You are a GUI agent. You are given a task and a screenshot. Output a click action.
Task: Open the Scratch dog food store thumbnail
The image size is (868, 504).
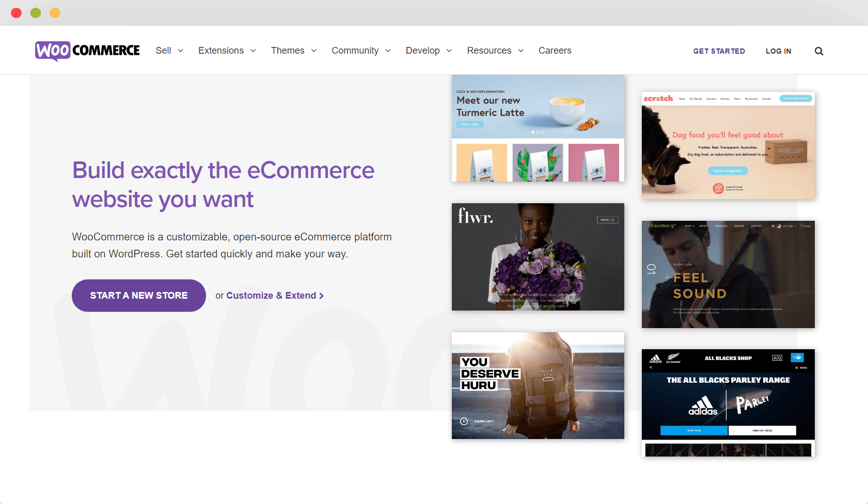728,145
